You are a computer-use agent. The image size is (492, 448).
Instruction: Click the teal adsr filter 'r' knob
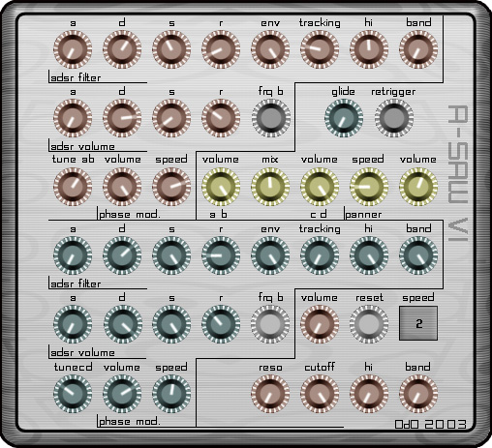coord(221,255)
